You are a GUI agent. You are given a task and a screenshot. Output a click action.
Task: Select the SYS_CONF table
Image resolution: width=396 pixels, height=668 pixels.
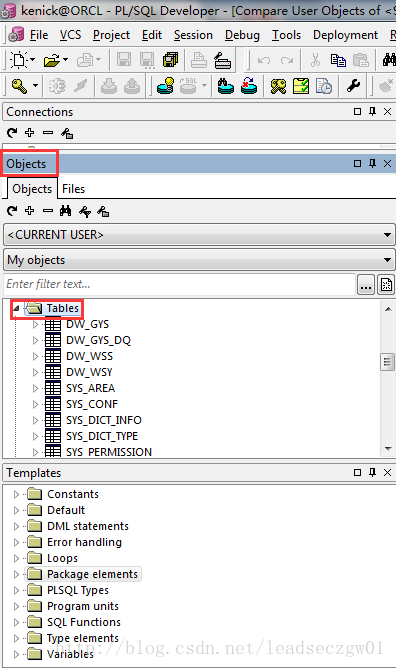tap(92, 404)
